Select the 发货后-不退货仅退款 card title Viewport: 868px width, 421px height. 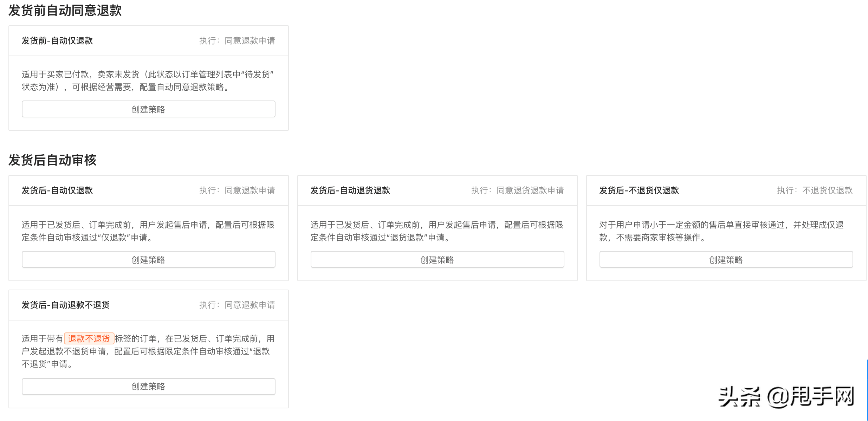pyautogui.click(x=639, y=190)
